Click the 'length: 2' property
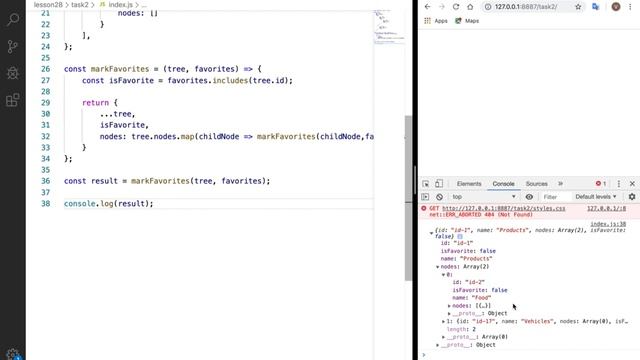This screenshot has height=360, width=640. pos(461,329)
